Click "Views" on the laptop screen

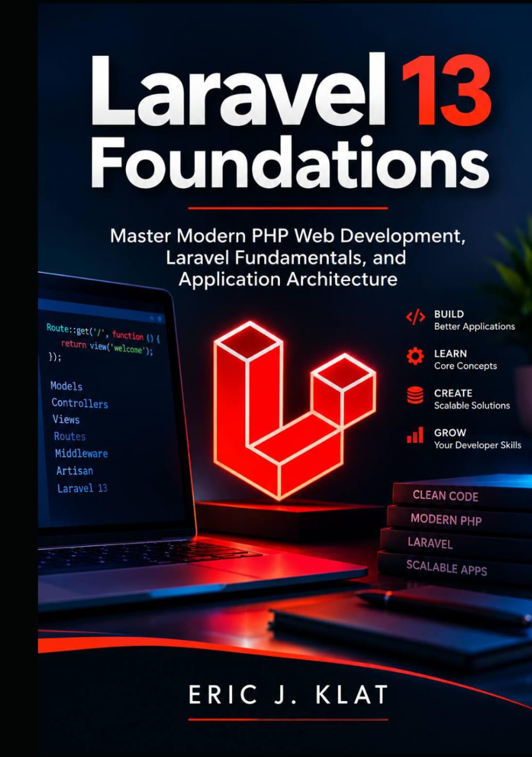pyautogui.click(x=66, y=419)
